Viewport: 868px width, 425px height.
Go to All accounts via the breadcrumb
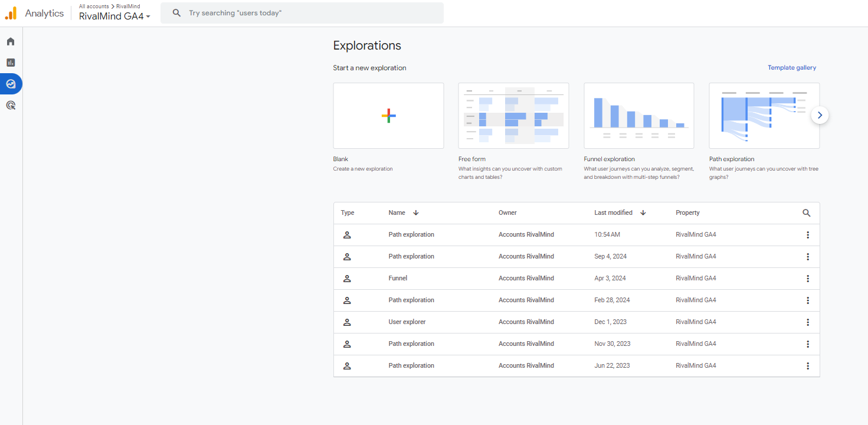click(x=93, y=6)
